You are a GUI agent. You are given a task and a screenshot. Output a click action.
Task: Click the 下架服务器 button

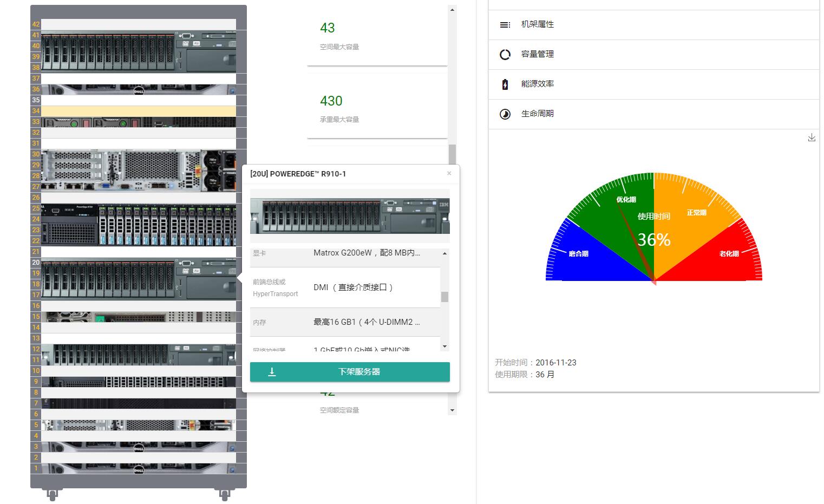350,372
